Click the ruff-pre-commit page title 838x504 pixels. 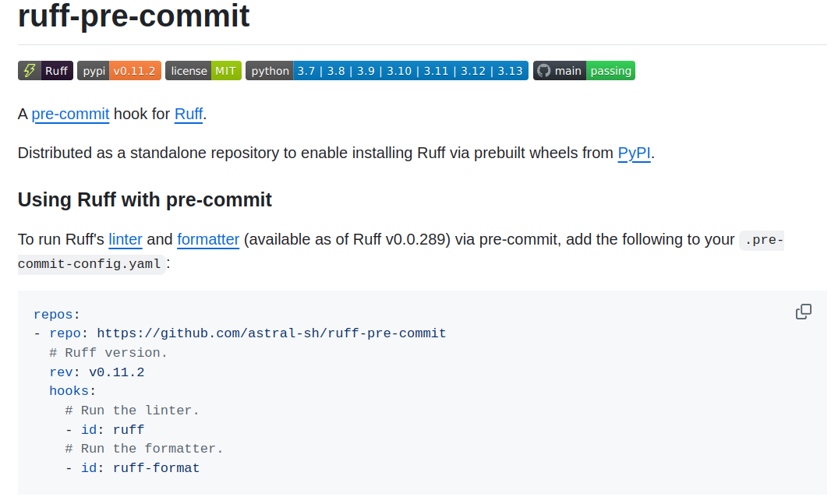133,16
